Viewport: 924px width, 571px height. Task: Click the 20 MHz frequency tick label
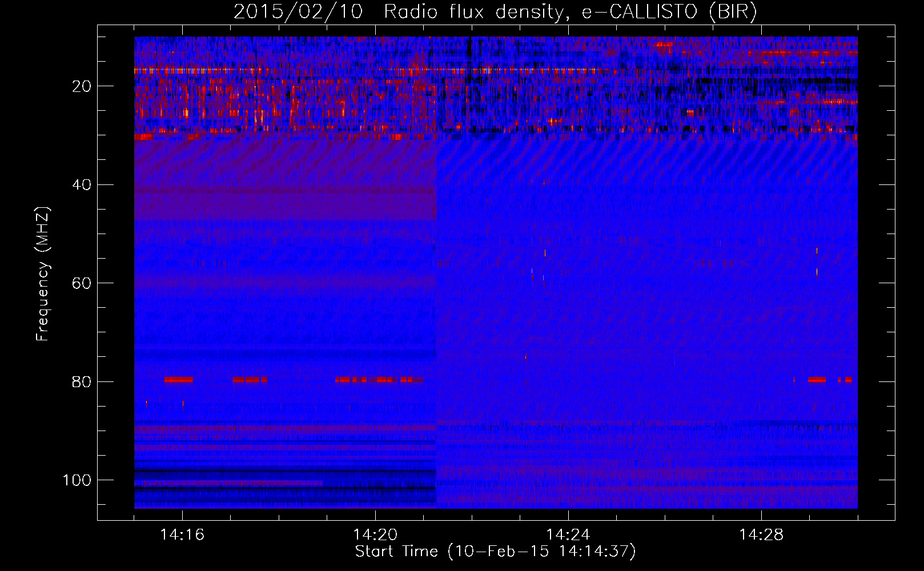[82, 86]
